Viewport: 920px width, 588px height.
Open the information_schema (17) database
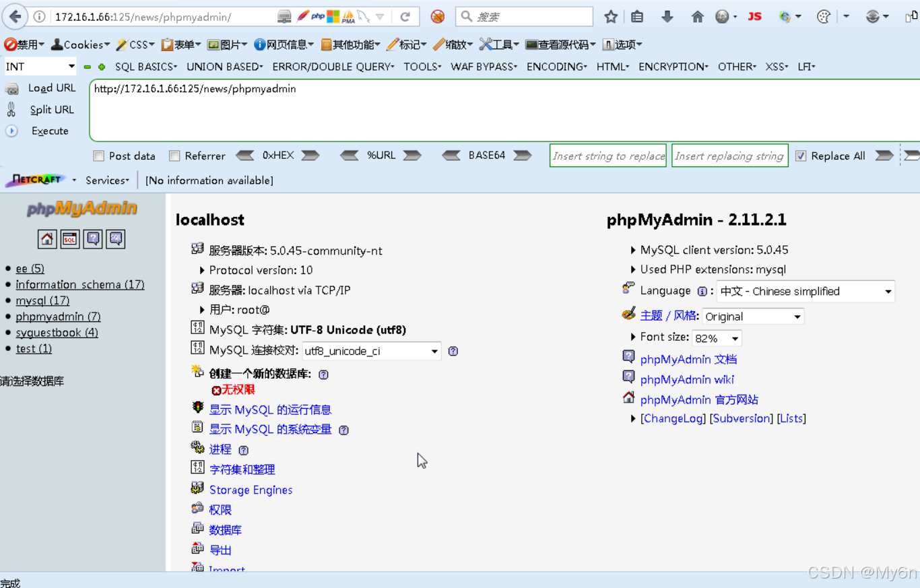(x=80, y=285)
